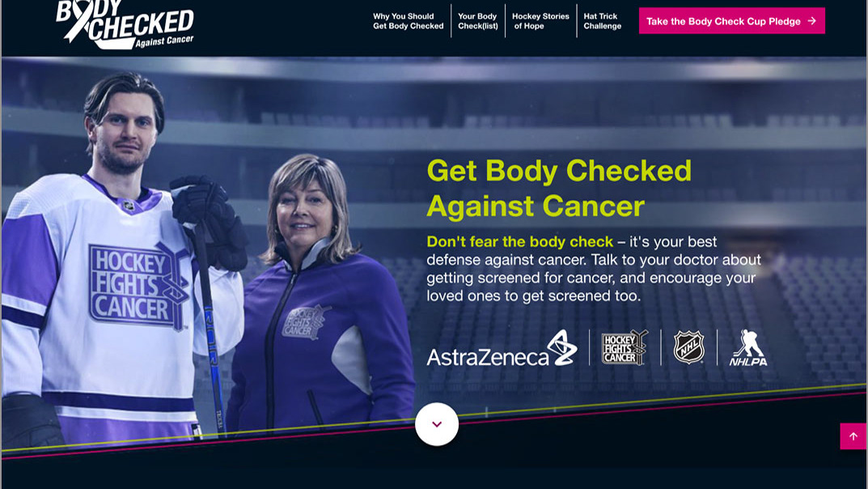Click the Body Checked Against Cancer logo

(125, 23)
